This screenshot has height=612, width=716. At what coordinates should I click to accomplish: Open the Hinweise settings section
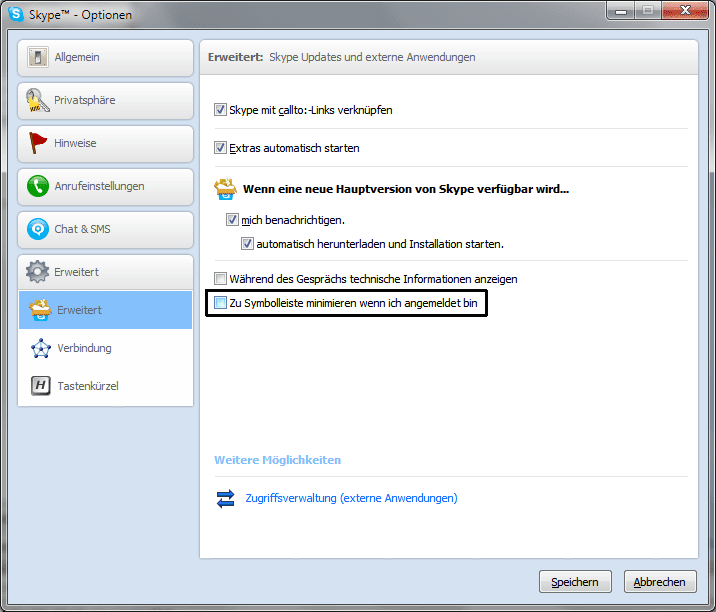(x=105, y=143)
